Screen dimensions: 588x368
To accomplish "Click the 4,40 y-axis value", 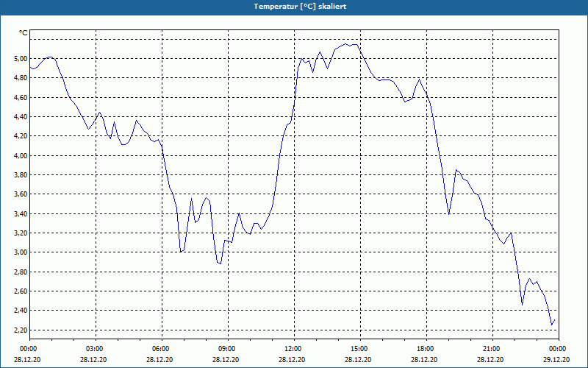I will (x=21, y=117).
